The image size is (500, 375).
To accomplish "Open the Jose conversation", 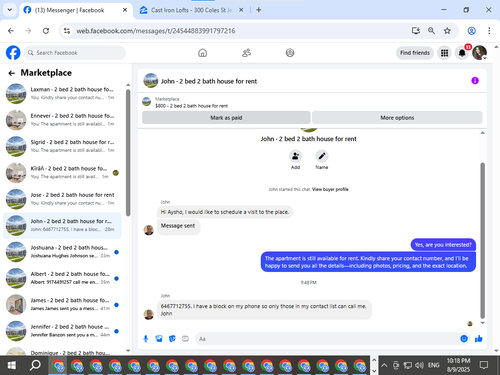I will pos(62,199).
